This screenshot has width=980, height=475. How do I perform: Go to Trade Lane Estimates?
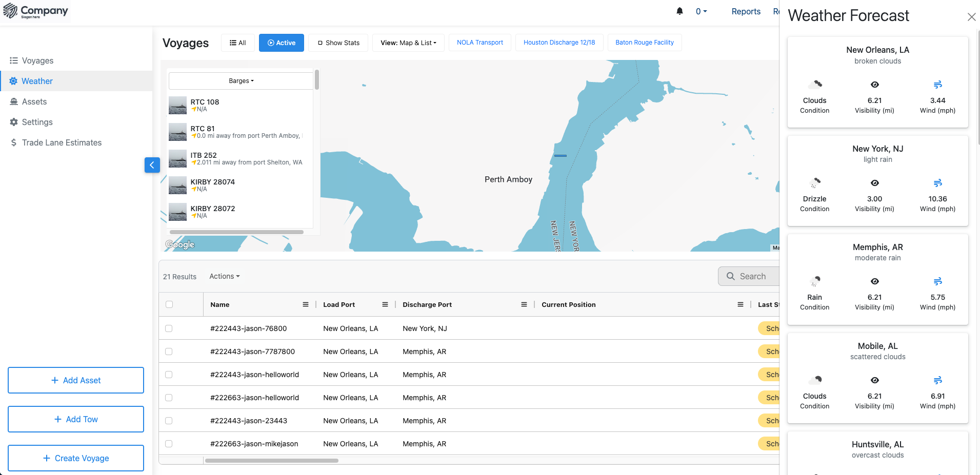pyautogui.click(x=62, y=142)
